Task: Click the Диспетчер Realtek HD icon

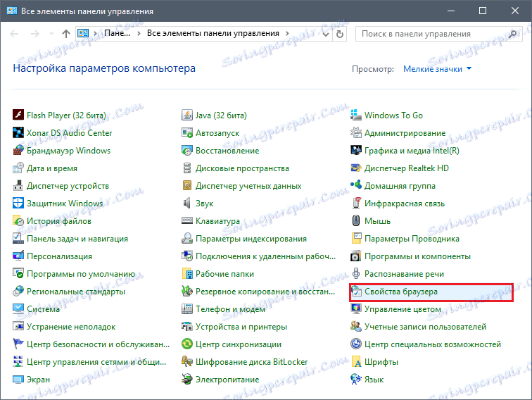Action: [356, 168]
